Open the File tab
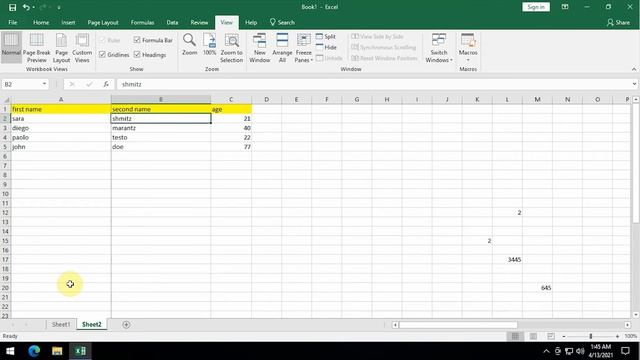Image resolution: width=640 pixels, height=360 pixels. pyautogui.click(x=13, y=22)
